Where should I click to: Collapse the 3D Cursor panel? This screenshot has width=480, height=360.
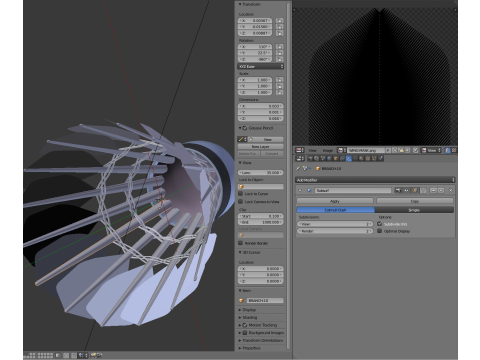coord(240,252)
